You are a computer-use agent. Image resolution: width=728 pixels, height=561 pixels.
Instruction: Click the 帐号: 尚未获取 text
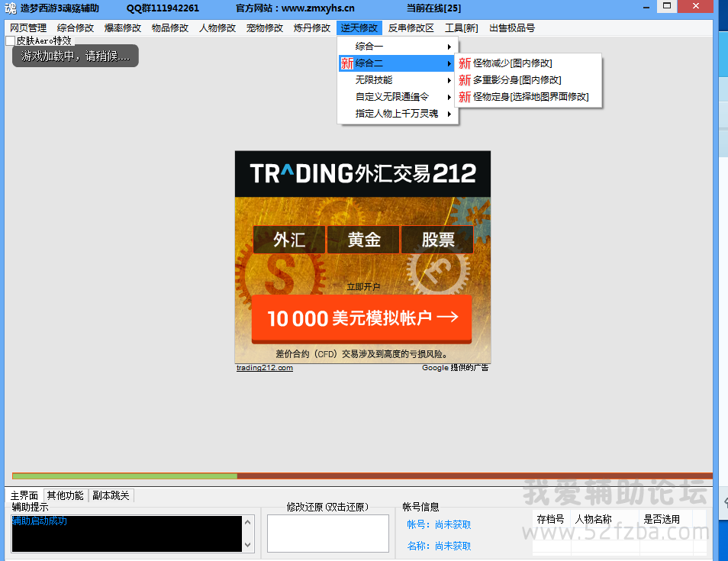coord(440,525)
